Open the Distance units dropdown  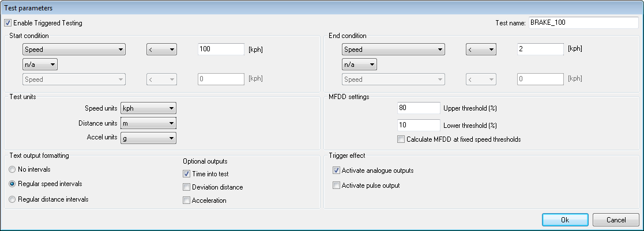[x=148, y=123]
